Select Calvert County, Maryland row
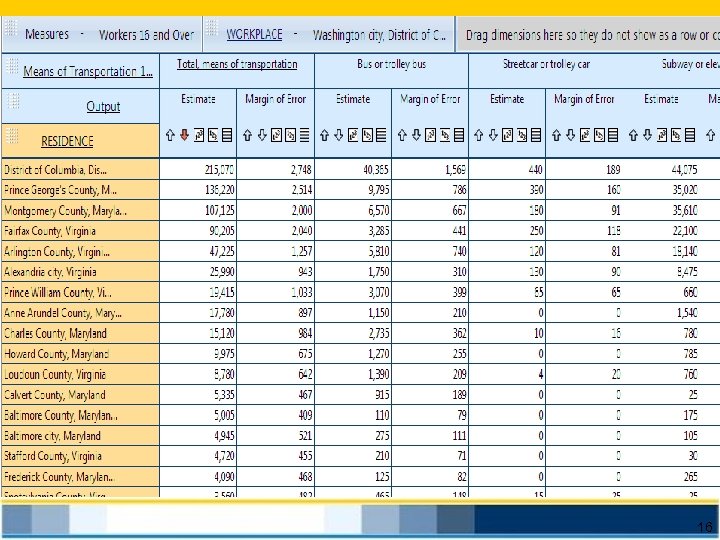Viewport: 720px width, 540px height. point(80,395)
